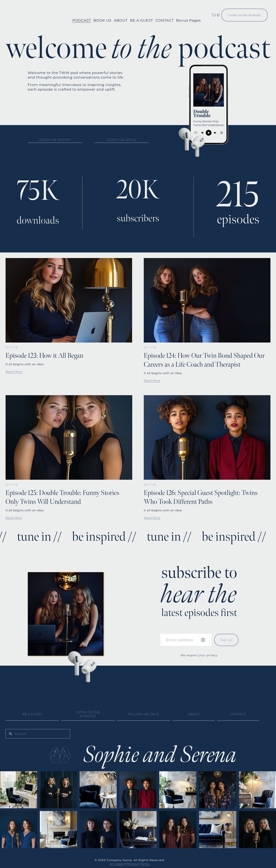Click the previous track icon on phone
Image resolution: width=276 pixels, height=868 pixels.
point(202,133)
